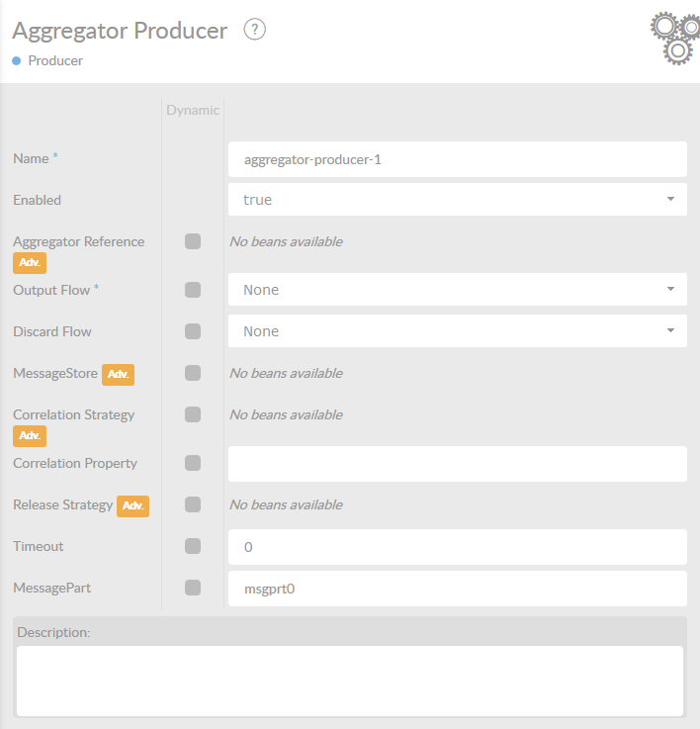
Task: Click the help question mark icon
Action: [x=255, y=31]
